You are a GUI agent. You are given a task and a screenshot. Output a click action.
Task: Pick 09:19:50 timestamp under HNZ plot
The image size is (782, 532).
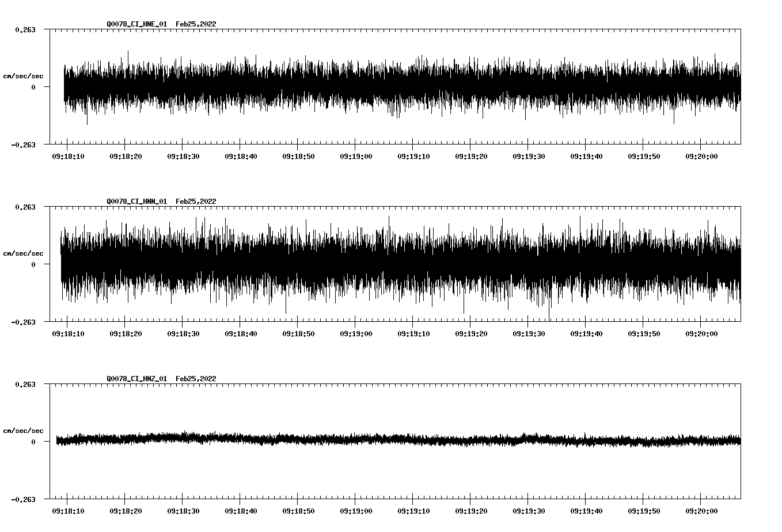click(x=644, y=511)
